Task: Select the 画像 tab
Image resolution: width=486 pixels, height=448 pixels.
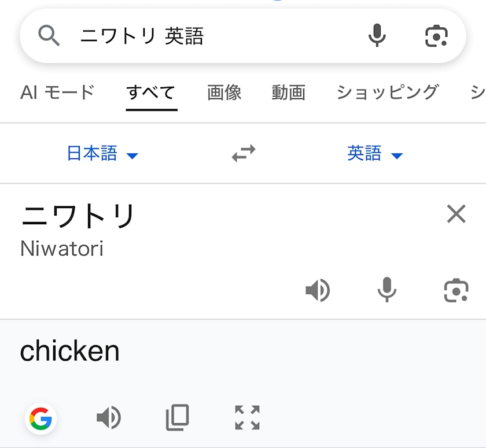Action: point(224,92)
